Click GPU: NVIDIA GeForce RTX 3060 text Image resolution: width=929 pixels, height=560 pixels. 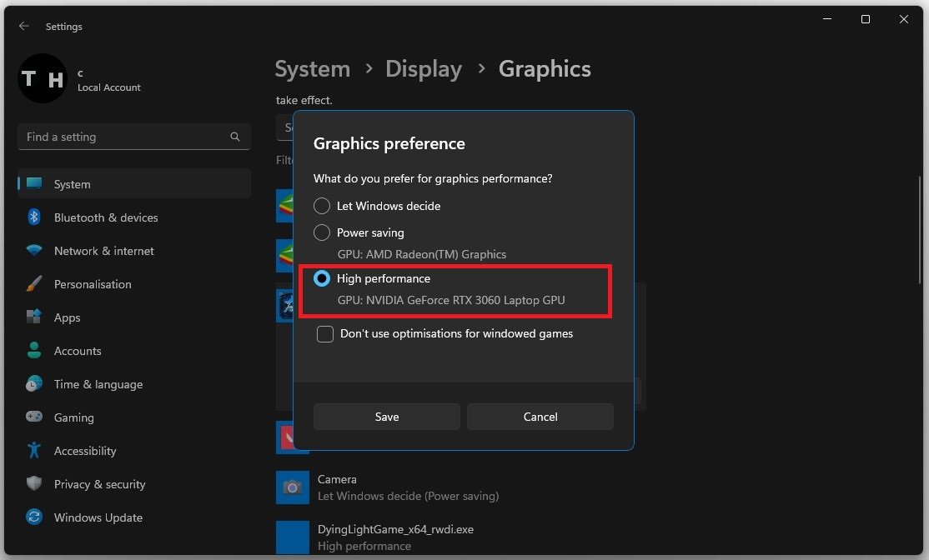451,300
